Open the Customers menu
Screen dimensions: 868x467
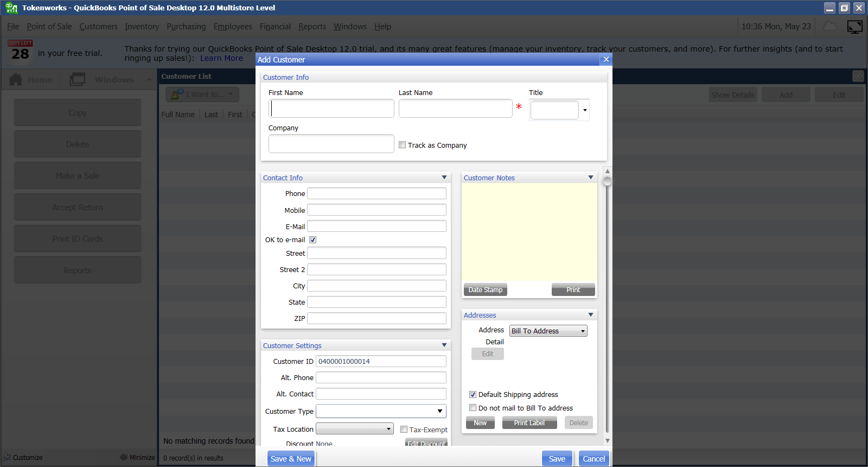click(98, 27)
